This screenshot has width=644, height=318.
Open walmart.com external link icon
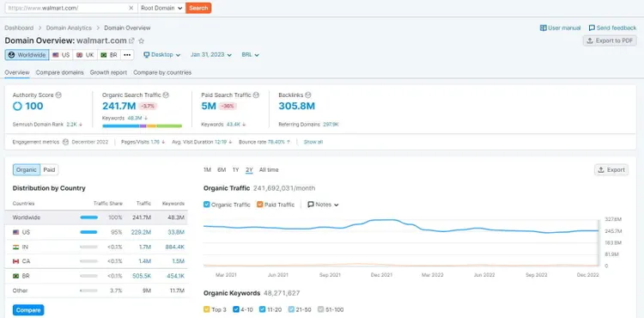(131, 40)
